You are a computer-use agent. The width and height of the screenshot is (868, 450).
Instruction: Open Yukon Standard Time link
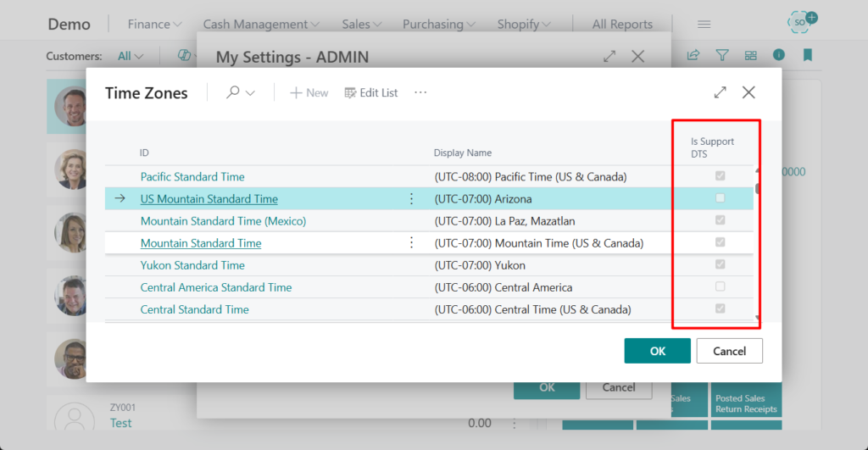pyautogui.click(x=192, y=265)
